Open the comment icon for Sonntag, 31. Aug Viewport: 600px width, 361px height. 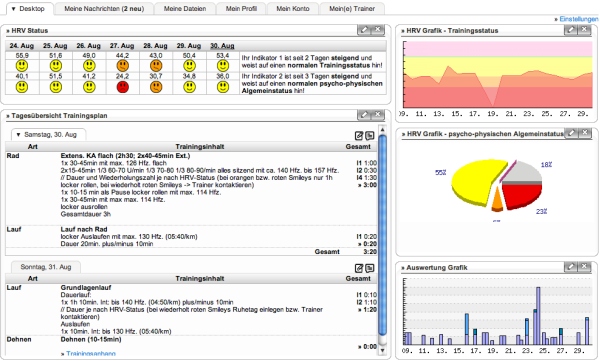click(x=370, y=268)
